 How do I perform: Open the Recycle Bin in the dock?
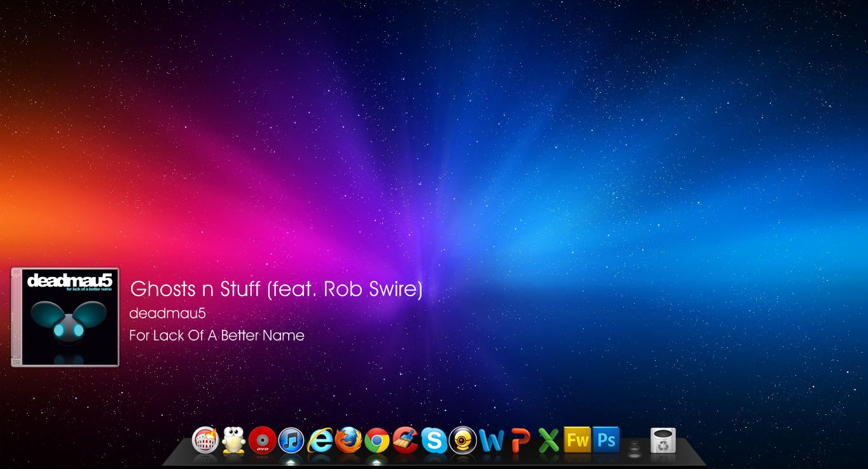[x=663, y=441]
